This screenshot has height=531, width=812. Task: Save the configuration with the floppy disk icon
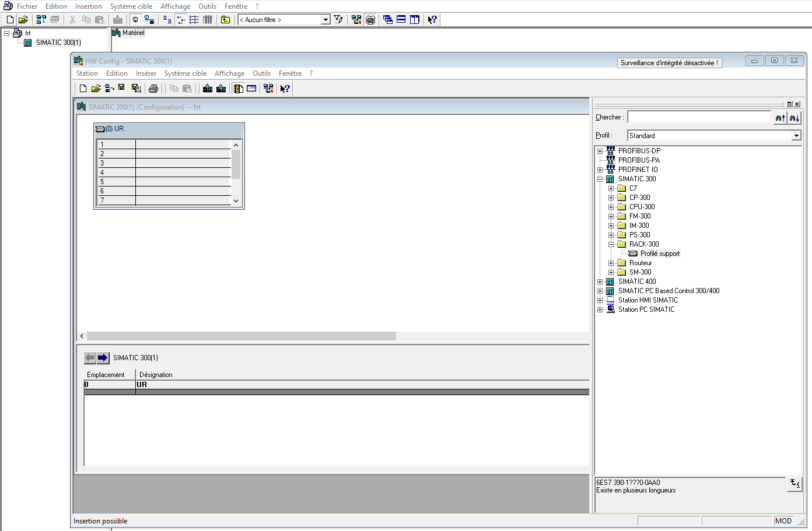click(x=121, y=87)
